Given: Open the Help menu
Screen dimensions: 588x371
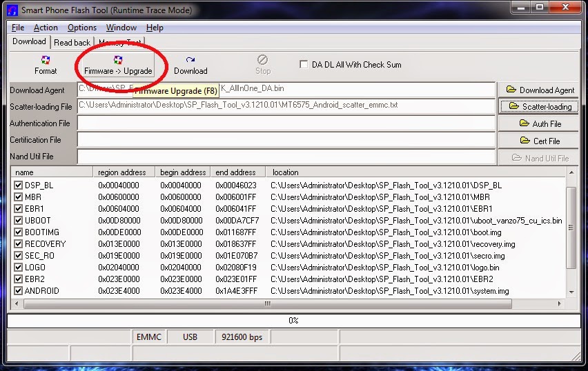Looking at the screenshot, I should tap(155, 28).
